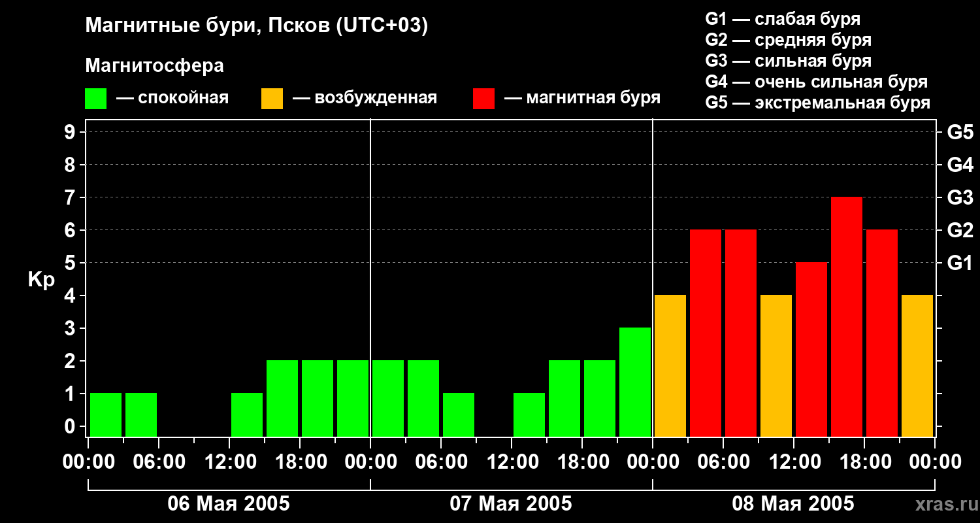Click the Kp axis value 0
This screenshot has height=523, width=980.
point(71,426)
